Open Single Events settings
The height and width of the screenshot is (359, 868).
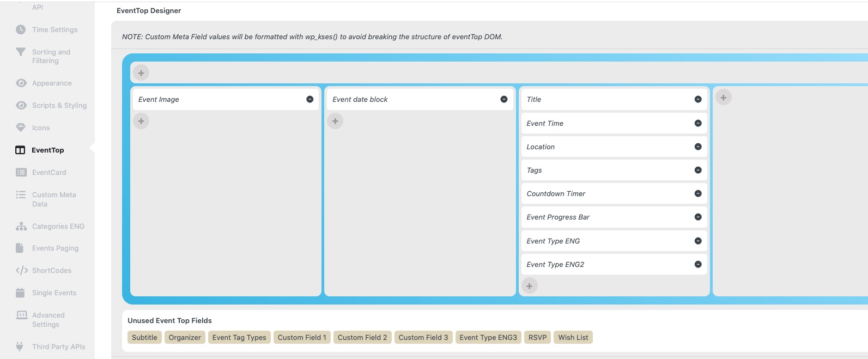pos(54,293)
